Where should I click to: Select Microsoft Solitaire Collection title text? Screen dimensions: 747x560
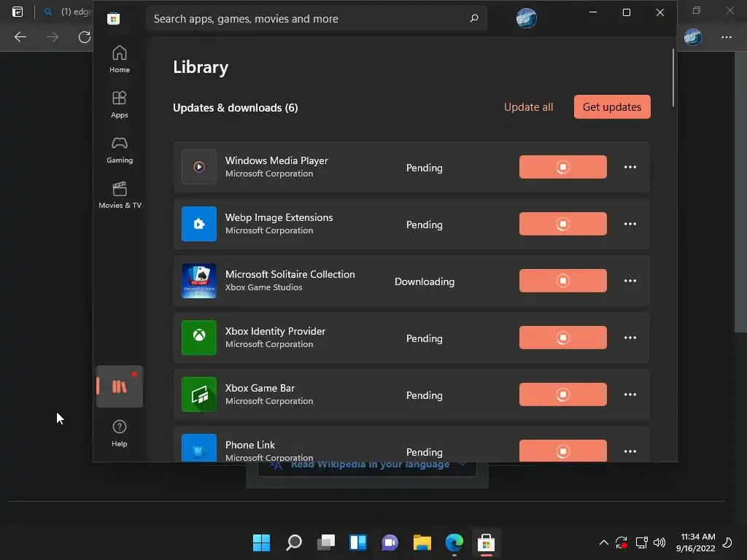(290, 274)
